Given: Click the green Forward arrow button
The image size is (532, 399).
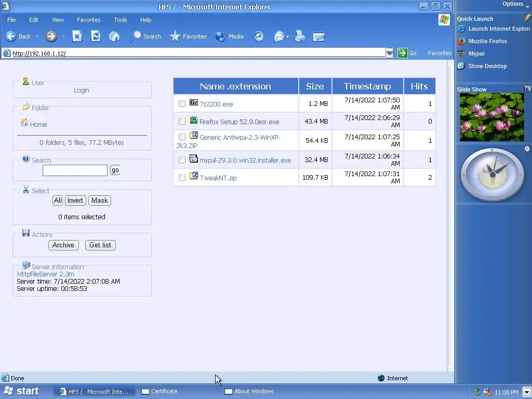Looking at the screenshot, I should (51, 36).
